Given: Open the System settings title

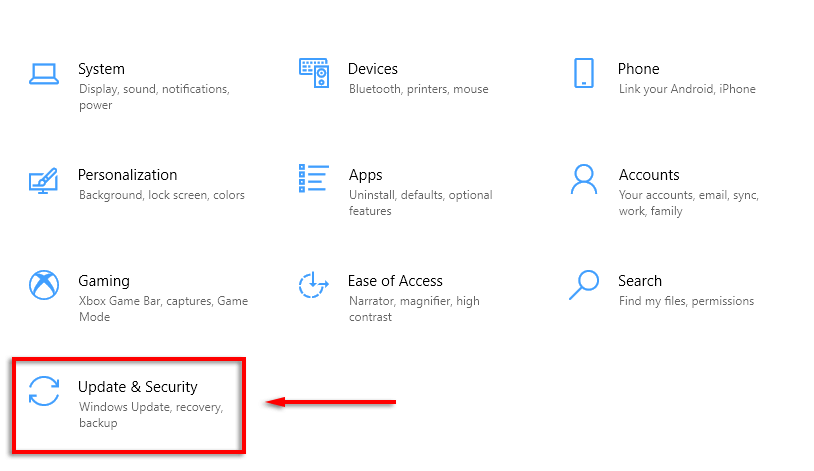Looking at the screenshot, I should 101,69.
